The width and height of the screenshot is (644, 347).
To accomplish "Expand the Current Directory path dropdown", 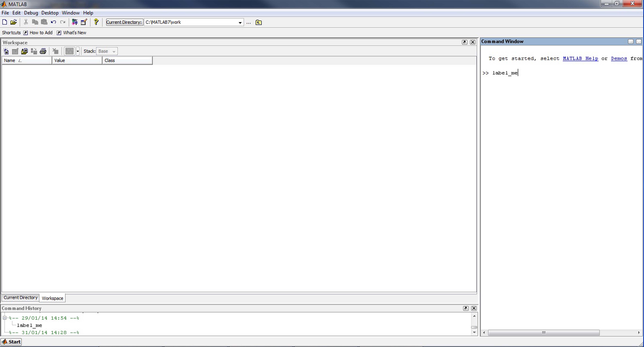I will coord(240,23).
